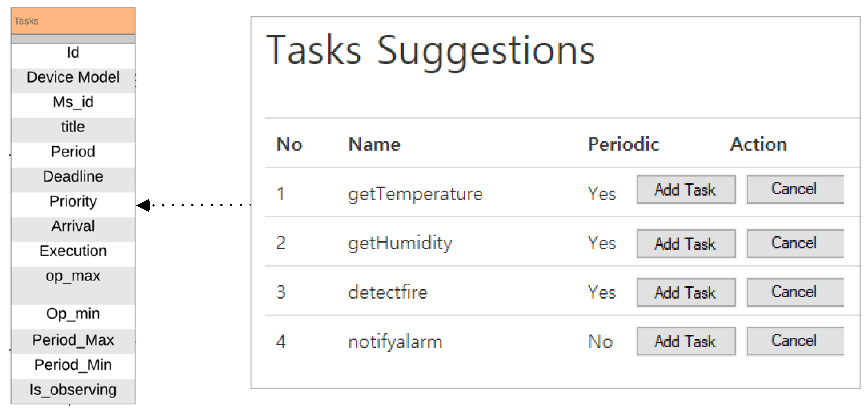Click the Priority field row
The image size is (868, 413).
[x=73, y=201]
